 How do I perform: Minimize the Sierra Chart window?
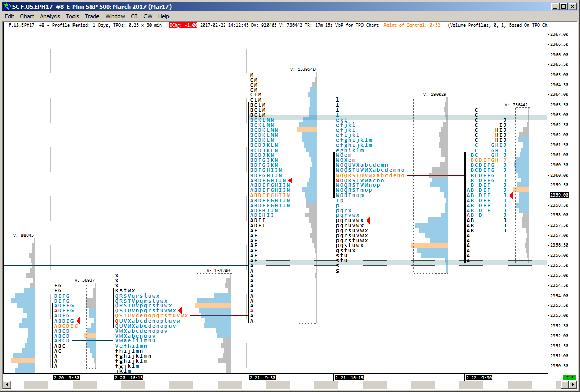[555, 7]
